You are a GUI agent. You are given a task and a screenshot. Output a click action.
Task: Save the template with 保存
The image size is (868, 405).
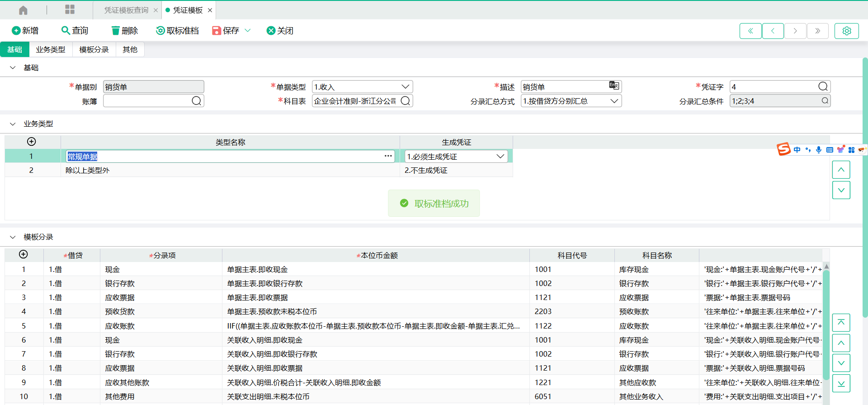click(225, 30)
